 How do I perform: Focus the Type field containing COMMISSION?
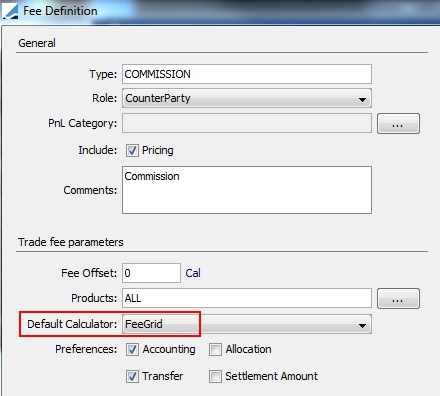tap(247, 74)
